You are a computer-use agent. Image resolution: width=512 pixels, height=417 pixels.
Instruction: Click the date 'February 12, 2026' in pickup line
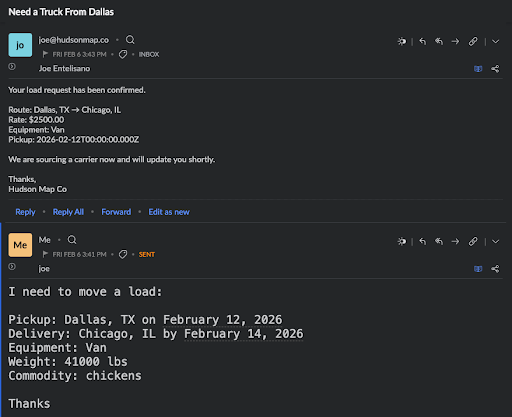pos(223,320)
